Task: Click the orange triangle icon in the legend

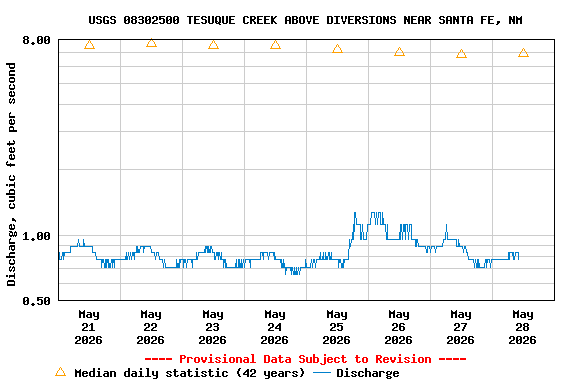Action: click(61, 372)
